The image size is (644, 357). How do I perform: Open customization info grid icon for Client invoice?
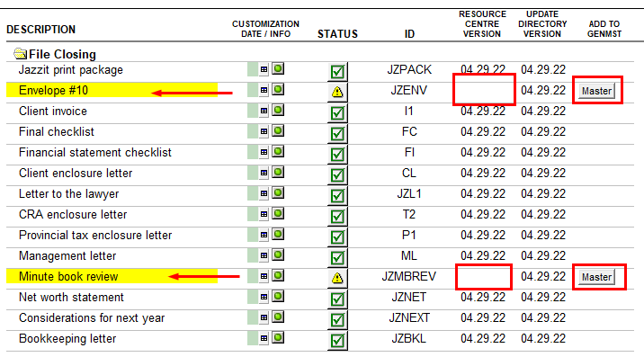point(264,111)
